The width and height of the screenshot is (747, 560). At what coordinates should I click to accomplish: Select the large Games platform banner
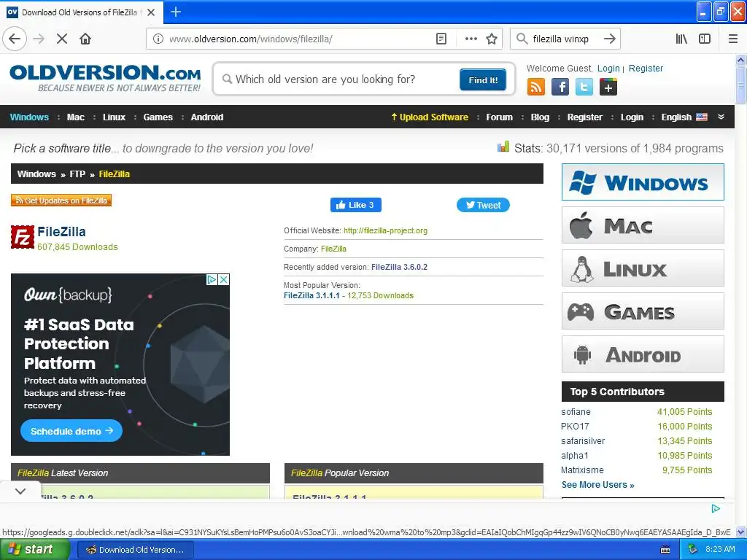(x=643, y=311)
